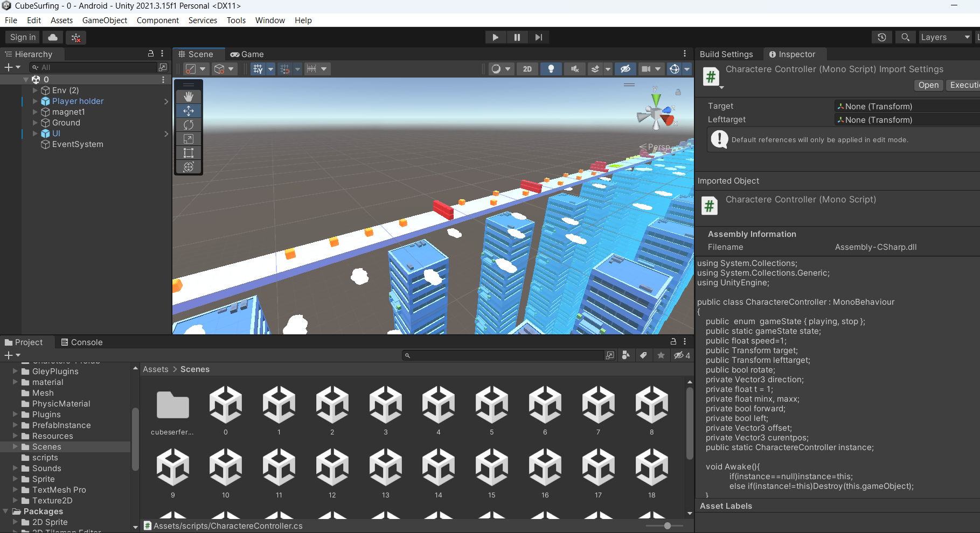Image resolution: width=980 pixels, height=533 pixels.
Task: Adjust the project icon size slider
Action: pyautogui.click(x=667, y=525)
